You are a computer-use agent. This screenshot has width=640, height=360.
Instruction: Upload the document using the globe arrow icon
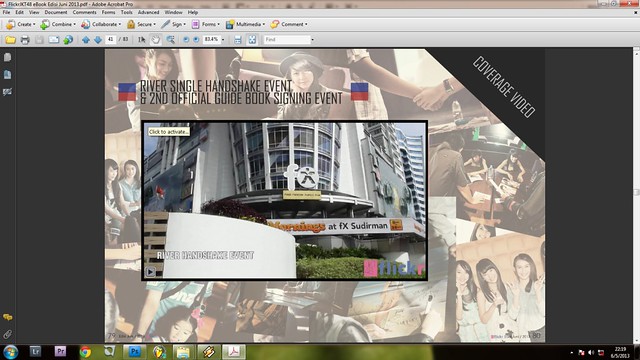pyautogui.click(x=68, y=40)
